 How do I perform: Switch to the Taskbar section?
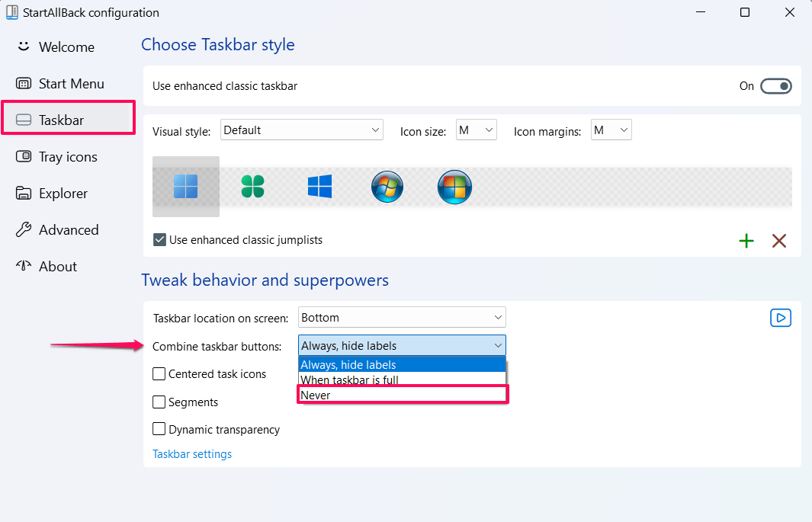[67, 120]
